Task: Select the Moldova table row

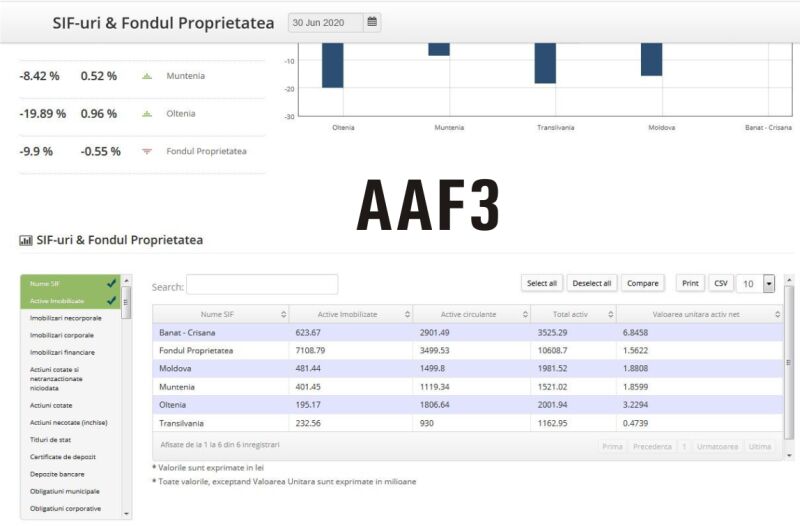Action: click(x=467, y=368)
